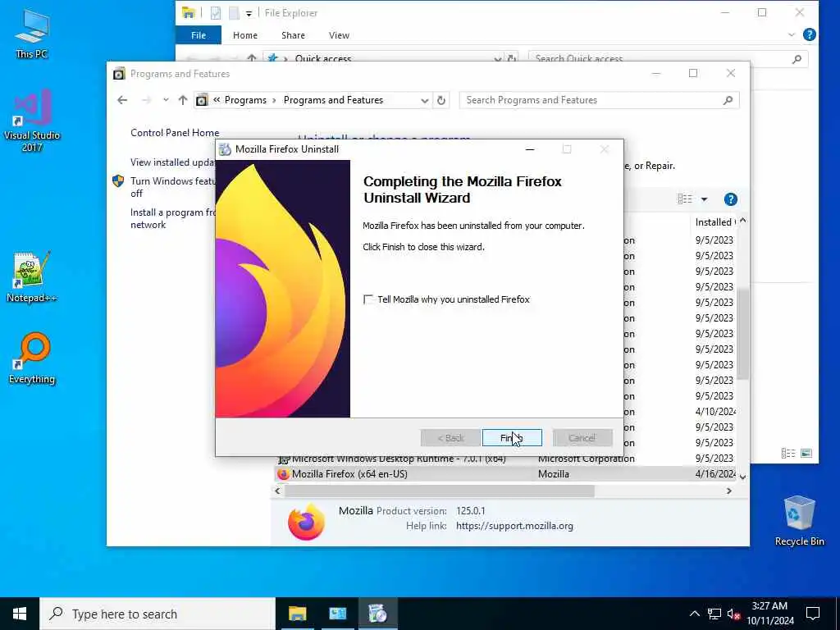Open This PC desktop icon
Image resolution: width=840 pixels, height=630 pixels.
(x=32, y=33)
